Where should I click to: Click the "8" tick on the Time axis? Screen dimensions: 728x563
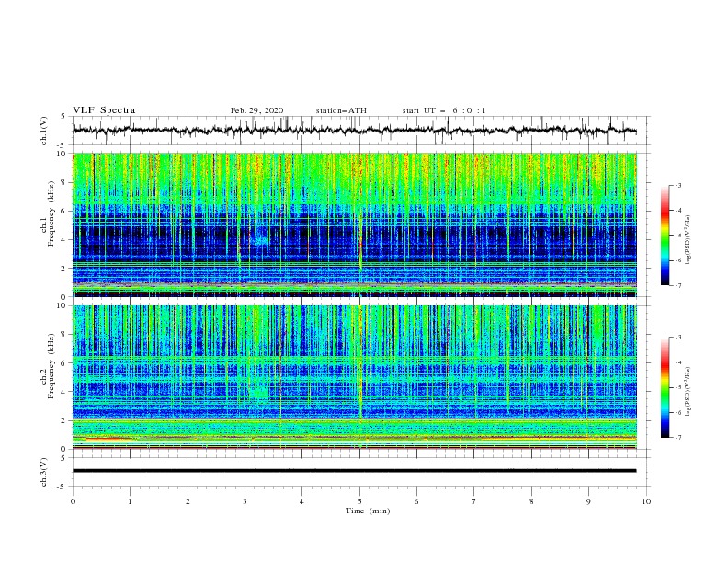(x=531, y=501)
